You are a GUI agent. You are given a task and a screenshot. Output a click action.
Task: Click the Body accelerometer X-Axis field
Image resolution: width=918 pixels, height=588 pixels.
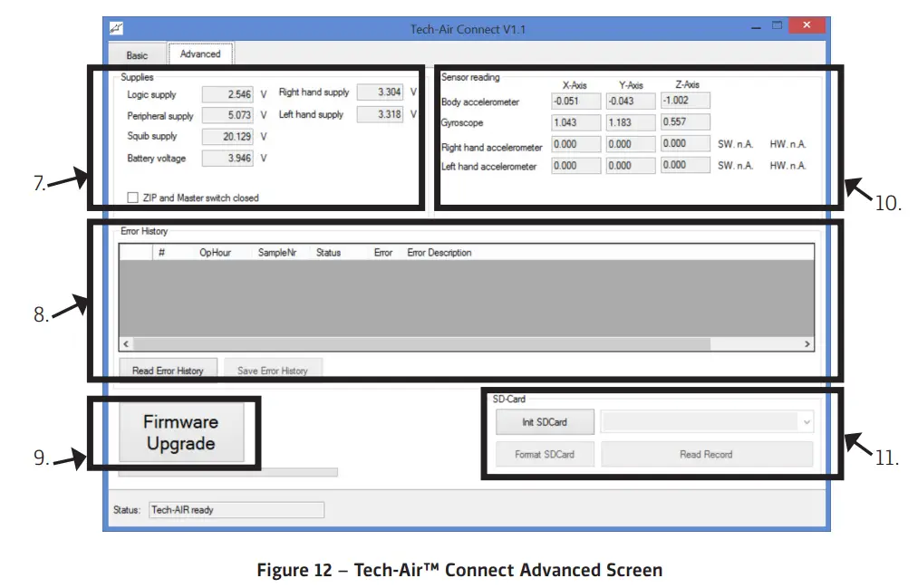[x=575, y=101]
